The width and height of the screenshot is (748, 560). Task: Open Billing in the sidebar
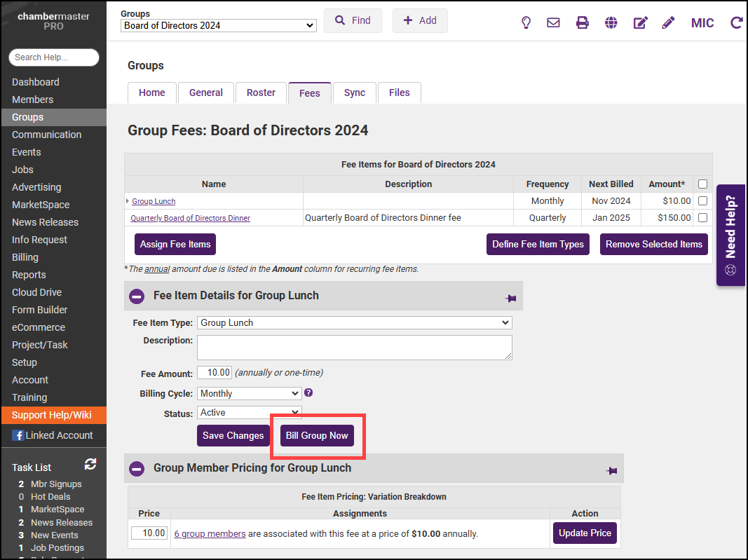tap(25, 257)
